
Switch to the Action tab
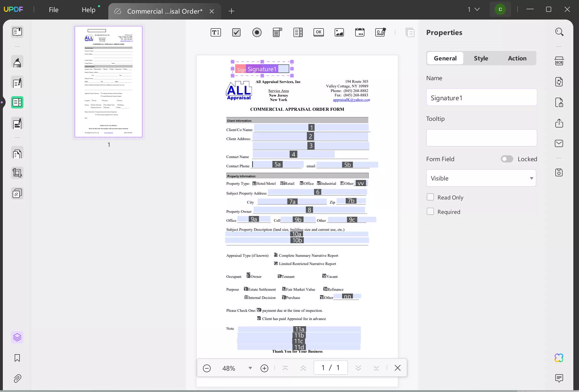517,58
